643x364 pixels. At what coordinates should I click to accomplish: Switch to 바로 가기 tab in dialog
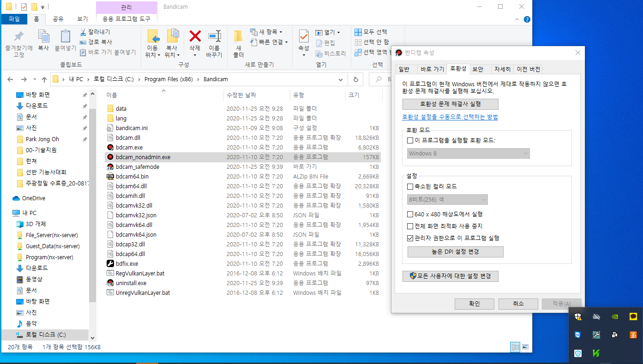(x=432, y=69)
